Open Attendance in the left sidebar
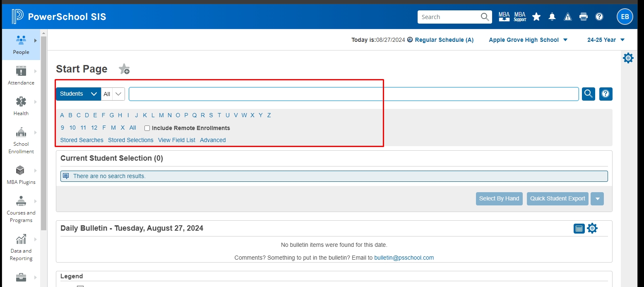 pyautogui.click(x=21, y=75)
